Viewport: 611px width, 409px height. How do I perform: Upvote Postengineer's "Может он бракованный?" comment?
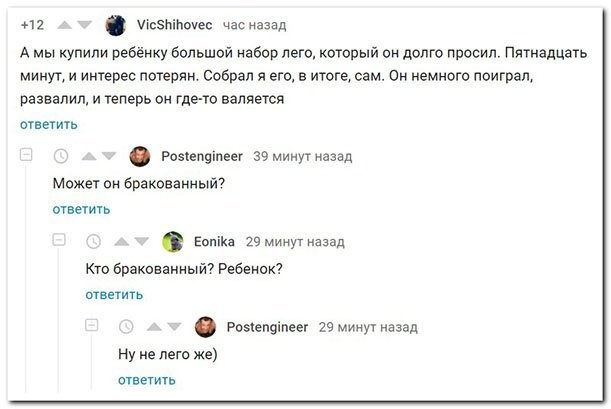tap(89, 157)
